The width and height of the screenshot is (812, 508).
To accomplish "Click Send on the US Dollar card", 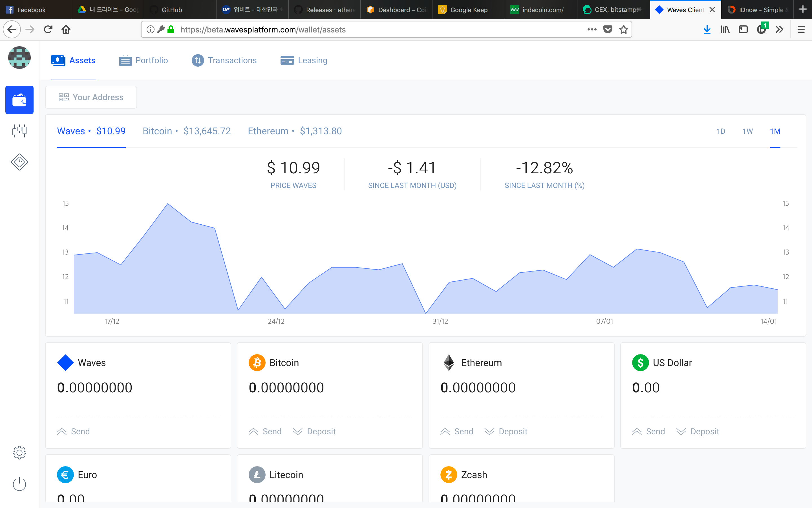I will click(x=648, y=432).
